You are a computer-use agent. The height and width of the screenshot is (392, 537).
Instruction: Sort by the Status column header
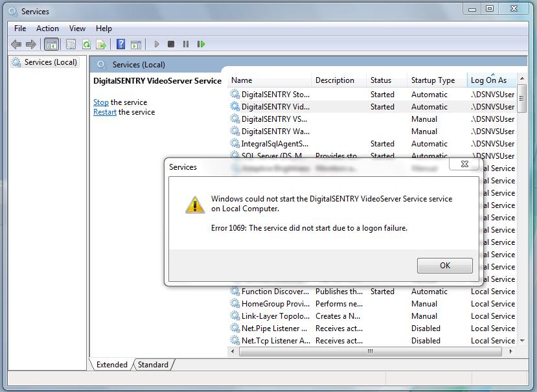(387, 80)
